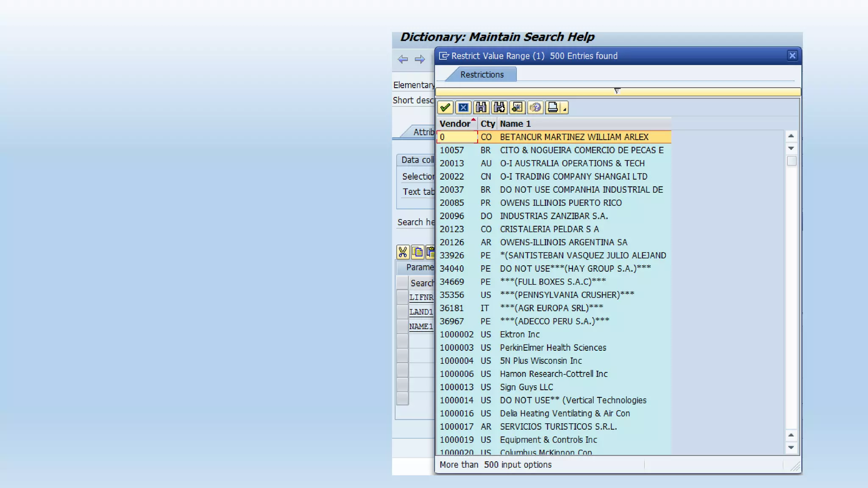Navigate back with left arrow icon
The image size is (868, 488).
[403, 59]
